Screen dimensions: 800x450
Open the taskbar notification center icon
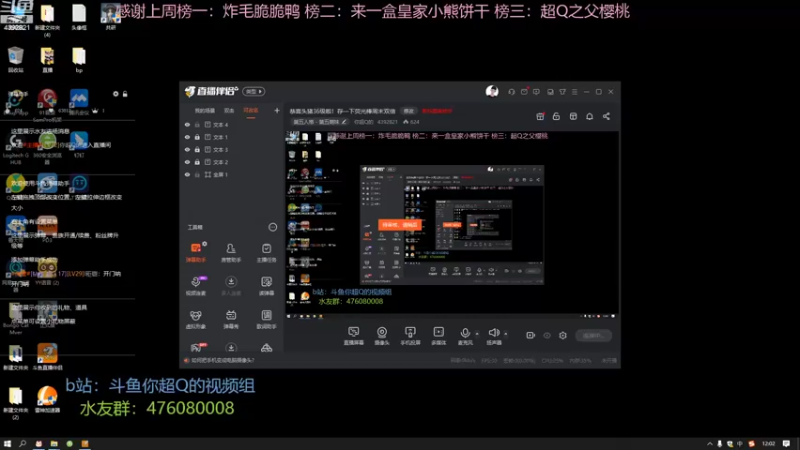786,443
